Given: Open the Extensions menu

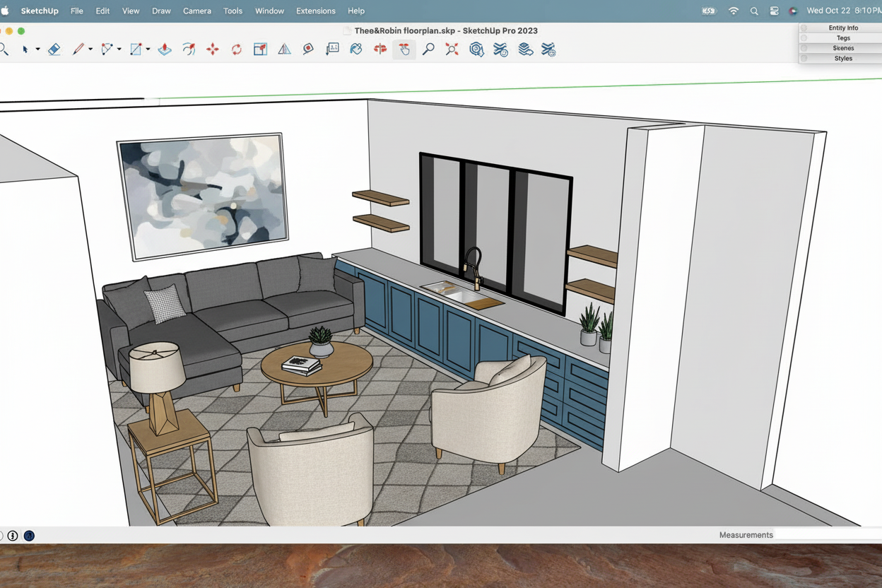Looking at the screenshot, I should [x=315, y=11].
